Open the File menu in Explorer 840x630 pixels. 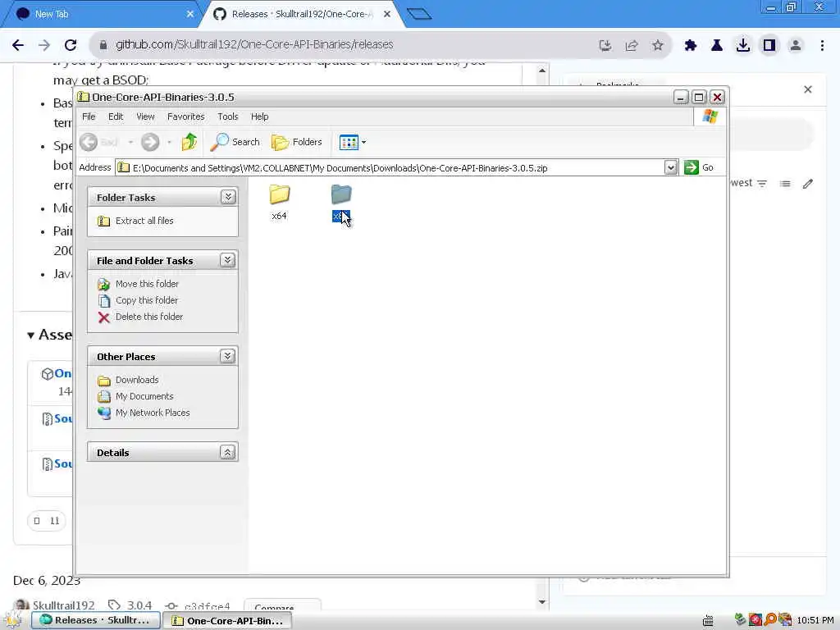click(x=89, y=116)
